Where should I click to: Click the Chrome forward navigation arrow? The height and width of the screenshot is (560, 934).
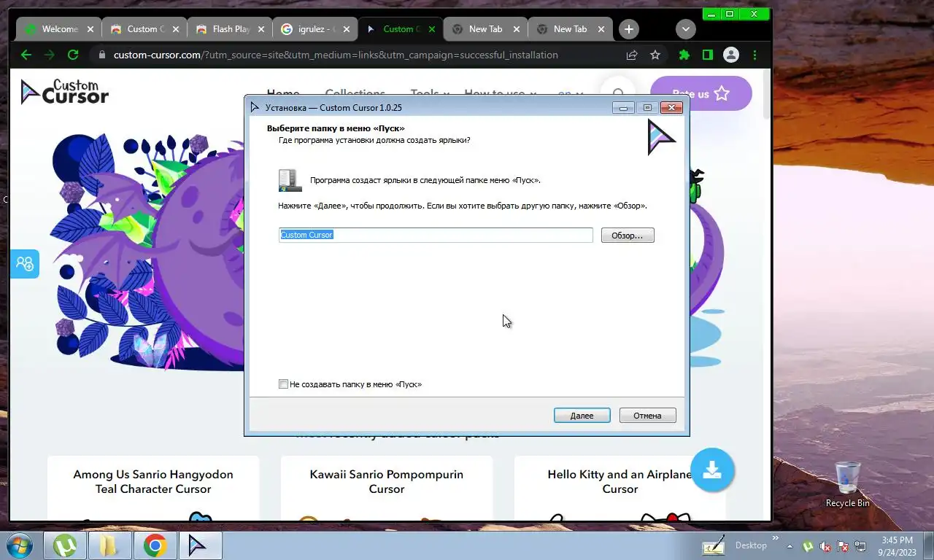50,55
